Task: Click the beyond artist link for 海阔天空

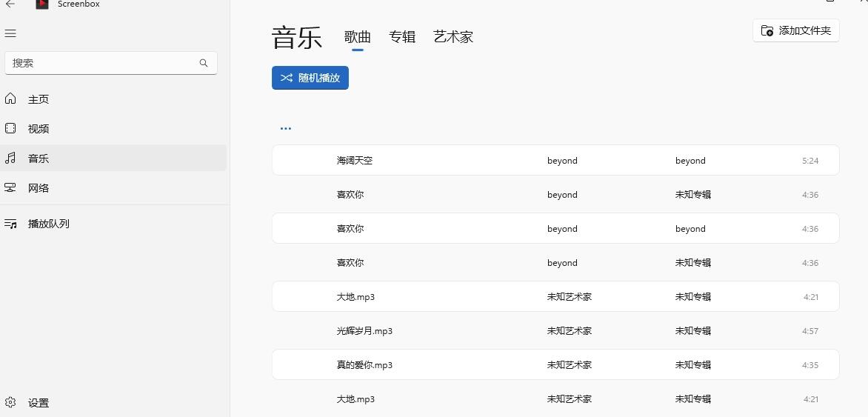Action: pos(562,161)
